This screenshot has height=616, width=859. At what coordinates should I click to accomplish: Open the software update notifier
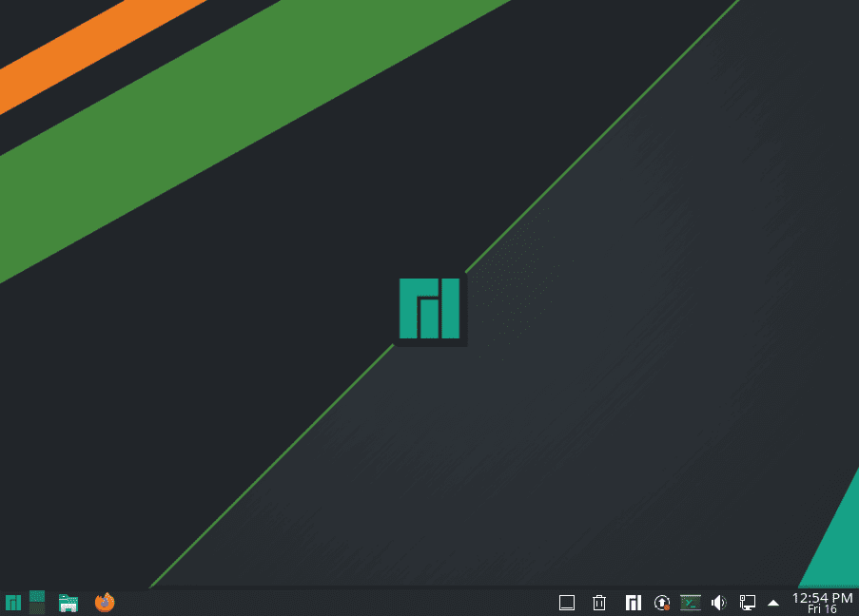coord(662,602)
